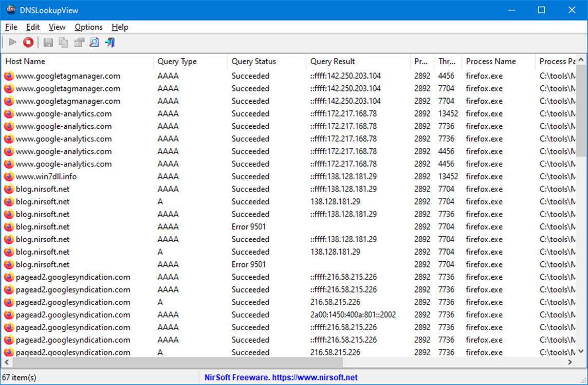Sort by the Host Name column header

[77, 62]
